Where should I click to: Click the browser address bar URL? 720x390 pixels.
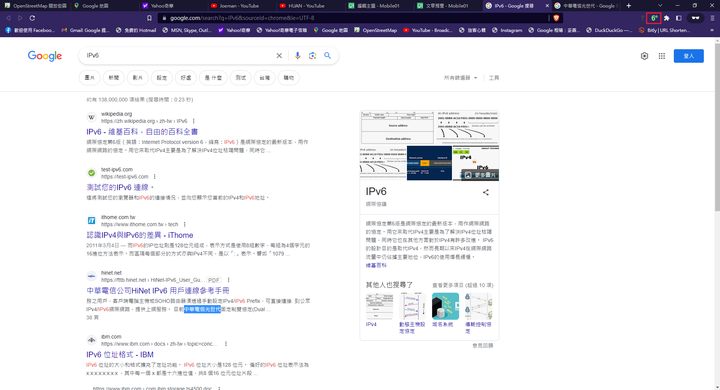tap(354, 18)
